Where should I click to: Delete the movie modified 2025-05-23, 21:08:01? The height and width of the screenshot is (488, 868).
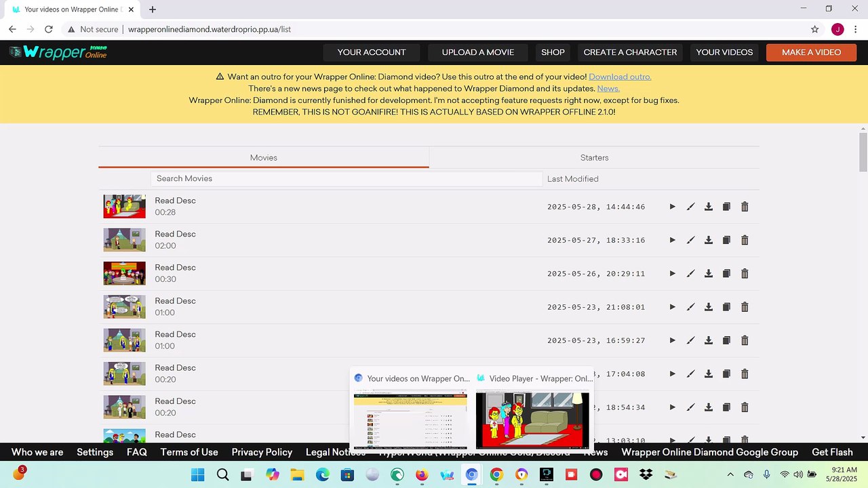745,307
